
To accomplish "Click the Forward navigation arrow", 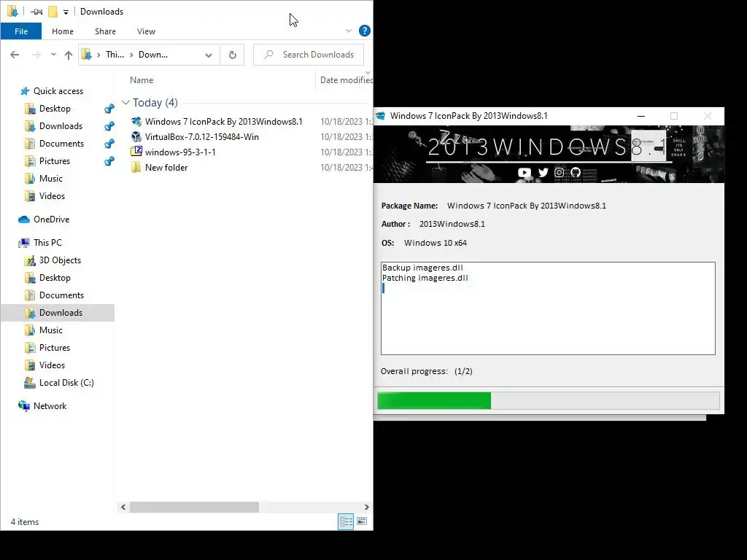I will pyautogui.click(x=36, y=55).
